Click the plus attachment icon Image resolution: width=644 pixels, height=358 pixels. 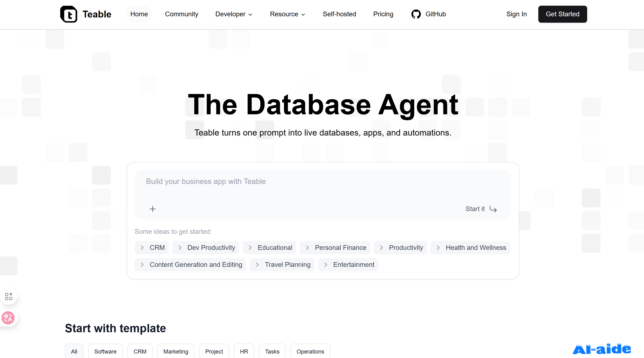152,209
